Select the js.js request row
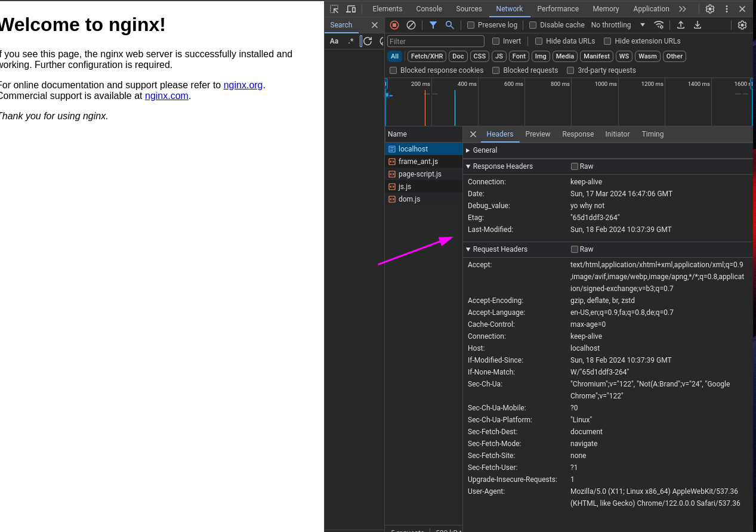Viewport: 756px width, 532px height. point(424,187)
